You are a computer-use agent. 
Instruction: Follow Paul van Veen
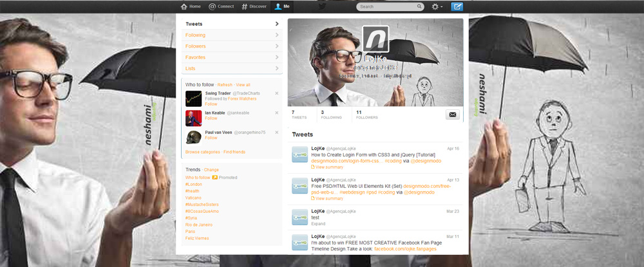click(x=211, y=138)
